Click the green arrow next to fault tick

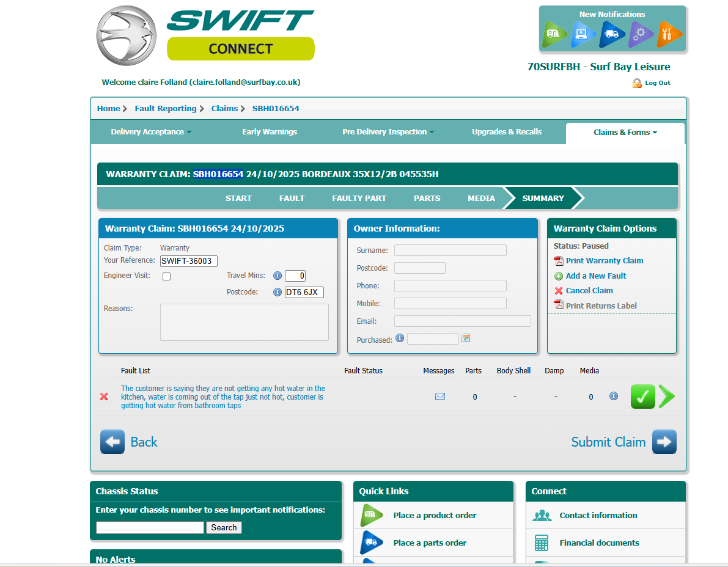click(x=667, y=397)
